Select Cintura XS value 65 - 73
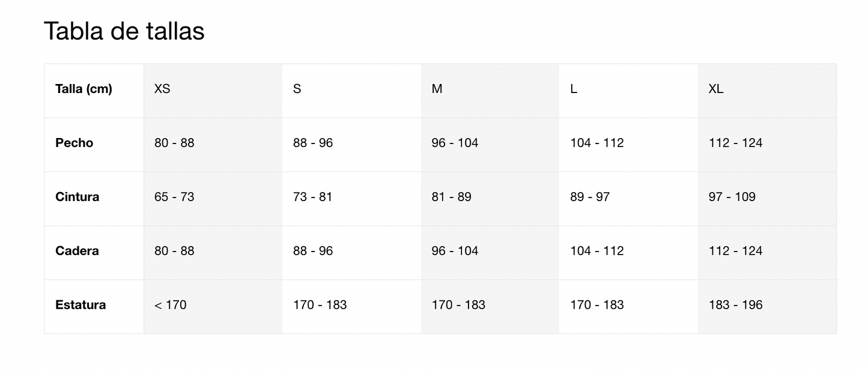The height and width of the screenshot is (371, 868). pos(174,197)
